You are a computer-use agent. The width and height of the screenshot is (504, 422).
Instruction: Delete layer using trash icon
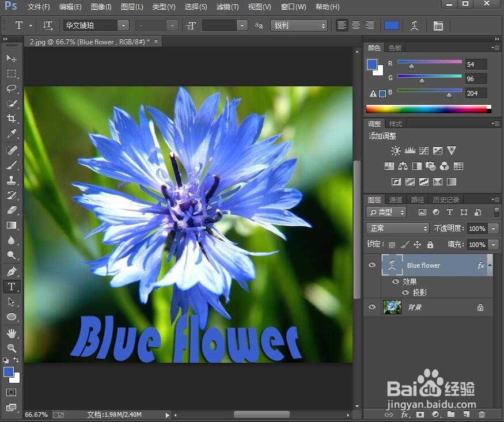[x=481, y=415]
